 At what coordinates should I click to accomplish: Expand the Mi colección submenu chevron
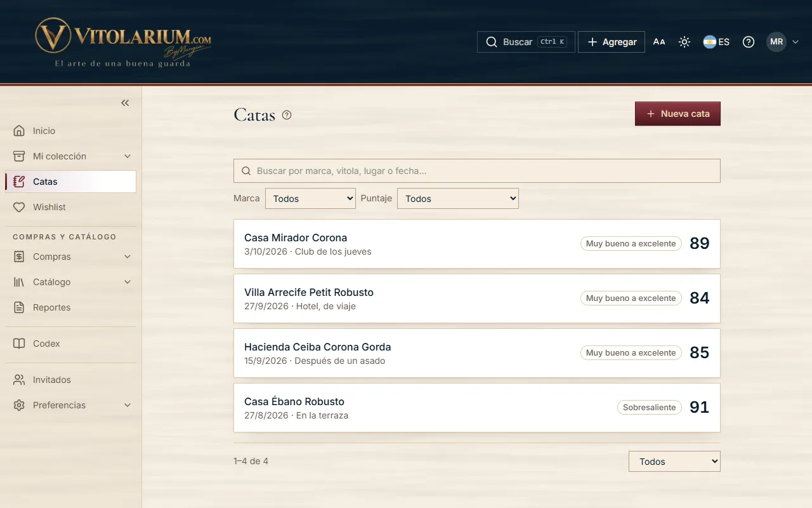coord(128,156)
